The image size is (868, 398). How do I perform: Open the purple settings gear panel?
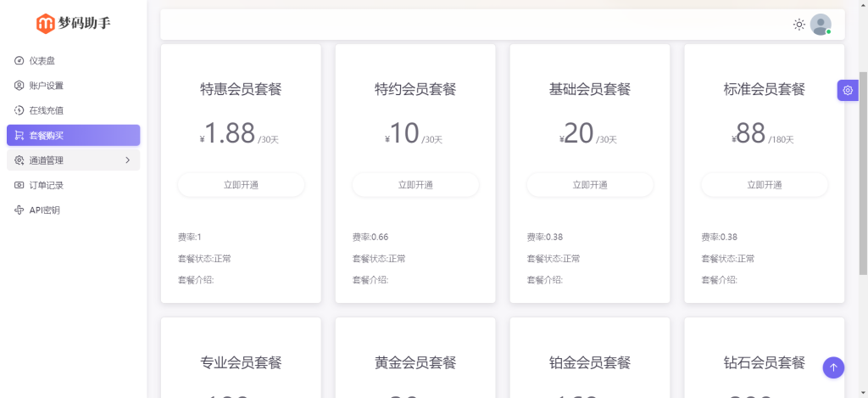848,91
